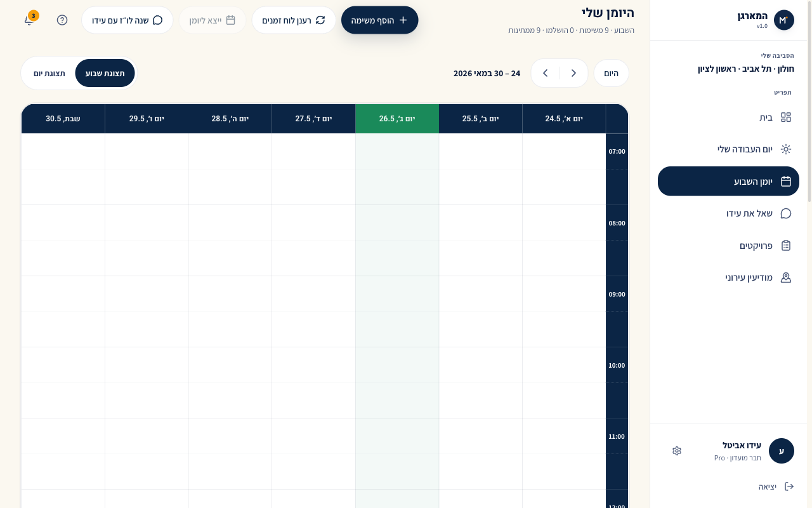Click calendar icon in ייצא ליומן button
Viewport: 812px width, 508px height.
click(231, 20)
